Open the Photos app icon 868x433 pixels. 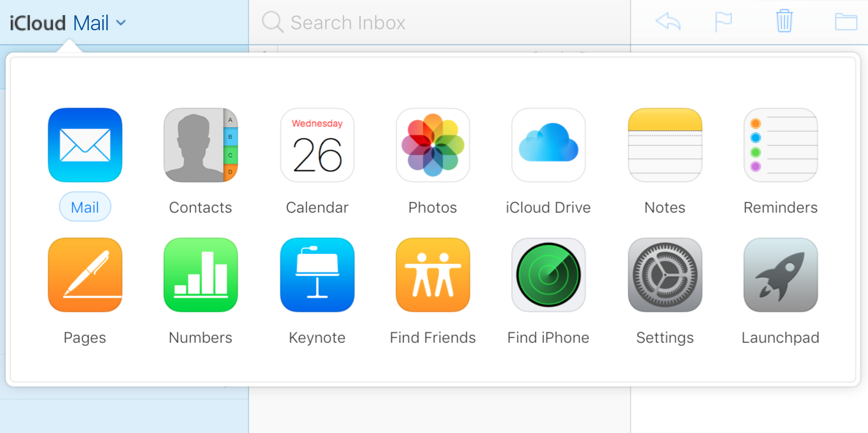pos(433,145)
